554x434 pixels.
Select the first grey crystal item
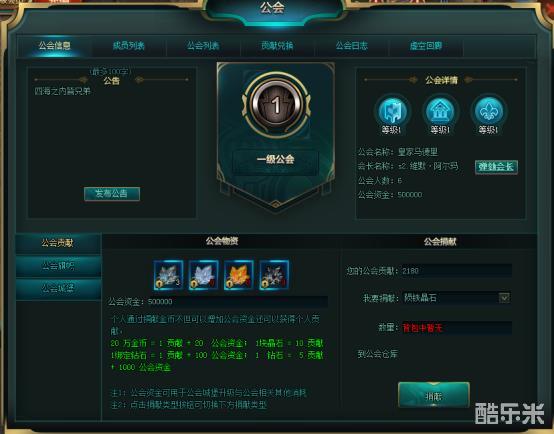[169, 275]
